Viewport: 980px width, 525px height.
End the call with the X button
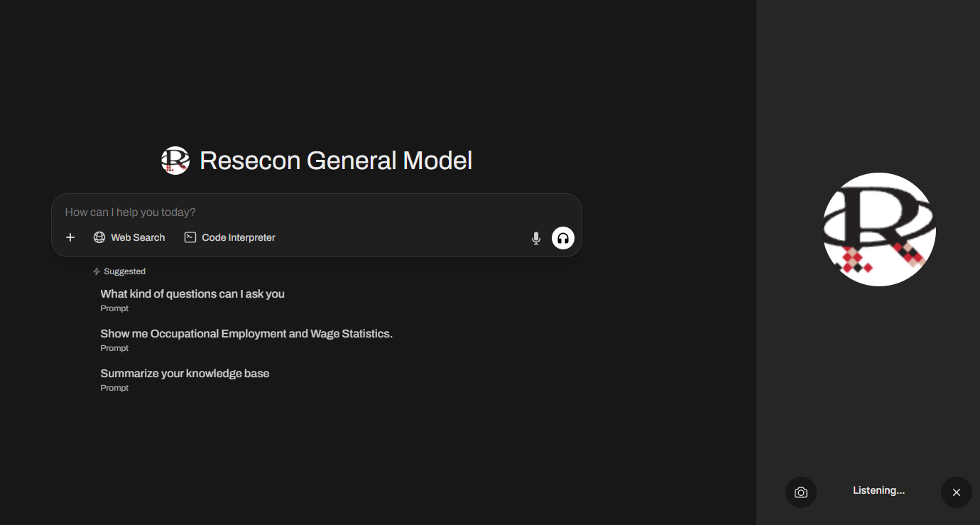click(x=956, y=492)
